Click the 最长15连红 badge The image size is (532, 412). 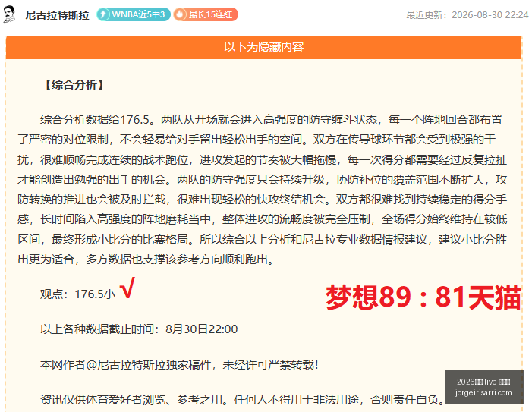point(206,14)
